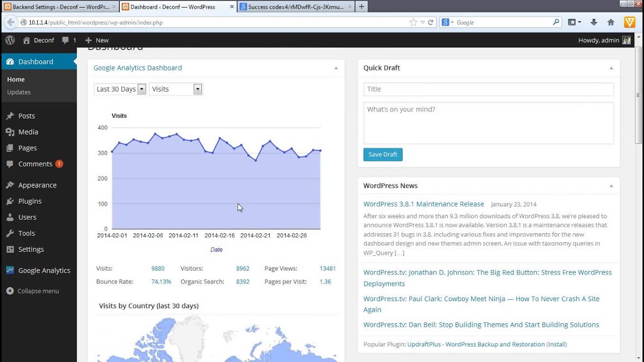The width and height of the screenshot is (644, 362).
Task: Click the Media library icon
Action: coord(10,132)
